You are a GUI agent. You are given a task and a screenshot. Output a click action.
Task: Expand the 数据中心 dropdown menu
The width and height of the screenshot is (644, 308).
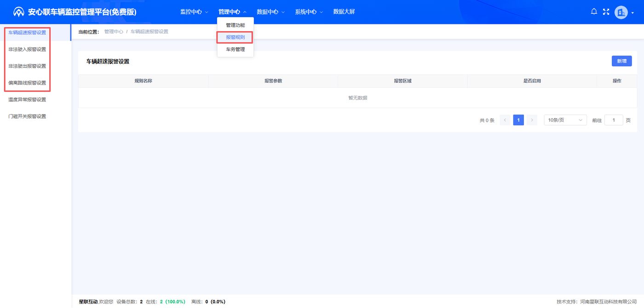click(x=270, y=12)
